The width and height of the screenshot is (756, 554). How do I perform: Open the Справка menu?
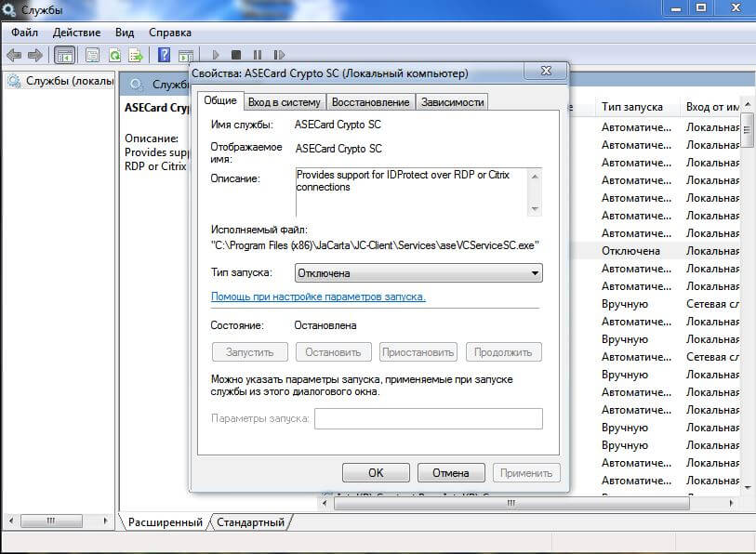click(x=170, y=33)
